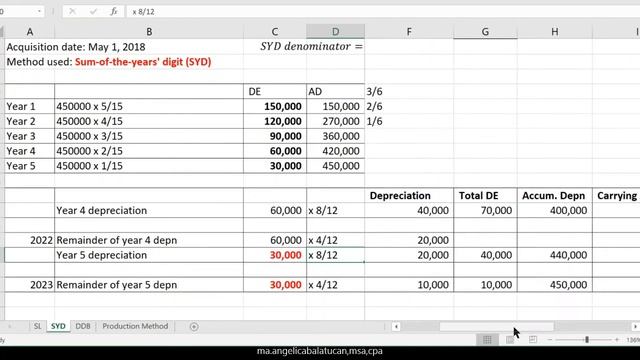Click the 'Year 5 depreciation' cell
This screenshot has height=360, width=640.
pyautogui.click(x=149, y=255)
